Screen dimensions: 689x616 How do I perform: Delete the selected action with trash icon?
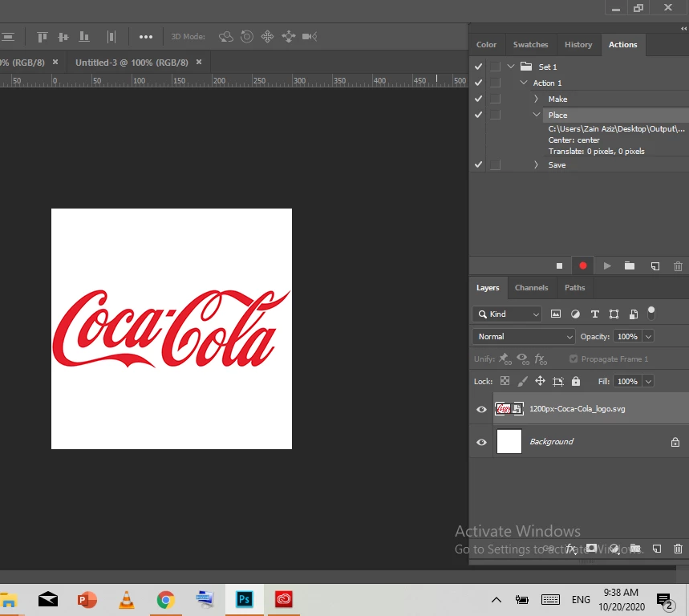[x=678, y=265]
